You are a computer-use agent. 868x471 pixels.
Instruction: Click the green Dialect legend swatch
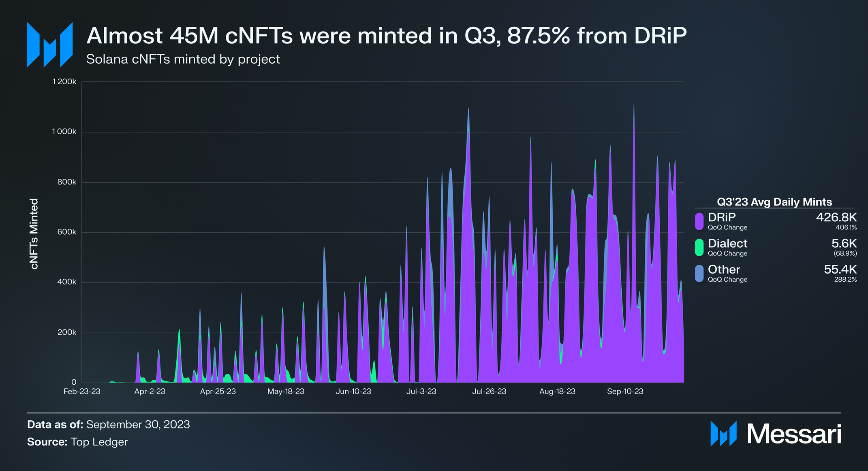pyautogui.click(x=699, y=247)
